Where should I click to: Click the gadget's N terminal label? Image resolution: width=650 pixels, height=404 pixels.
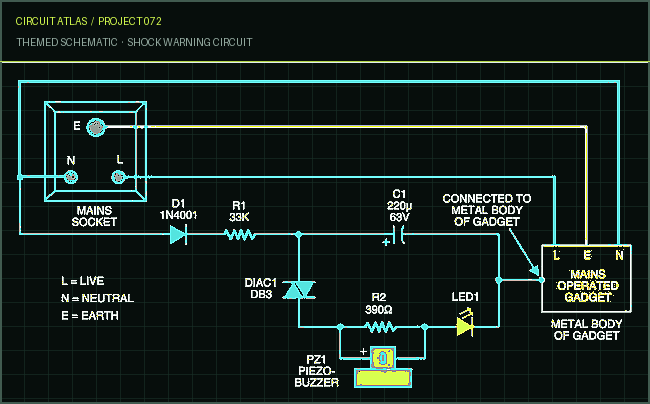619,255
